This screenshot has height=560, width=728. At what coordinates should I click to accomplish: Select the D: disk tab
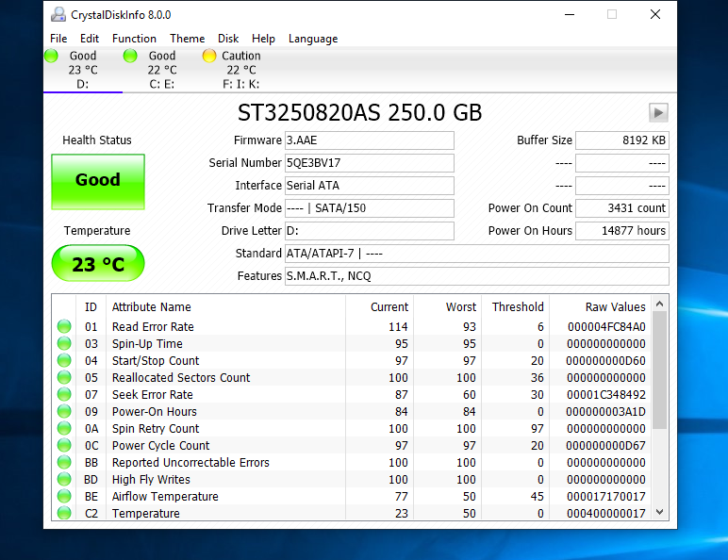point(83,70)
